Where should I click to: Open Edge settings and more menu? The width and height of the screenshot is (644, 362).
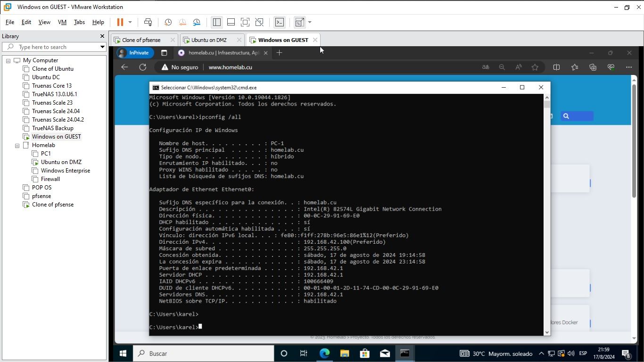coord(629,67)
